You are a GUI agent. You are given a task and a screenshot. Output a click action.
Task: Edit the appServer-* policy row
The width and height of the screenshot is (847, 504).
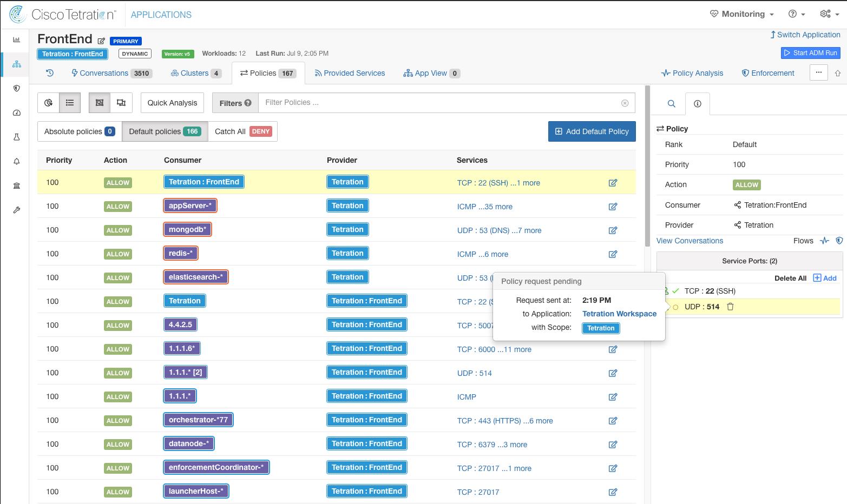click(x=613, y=207)
